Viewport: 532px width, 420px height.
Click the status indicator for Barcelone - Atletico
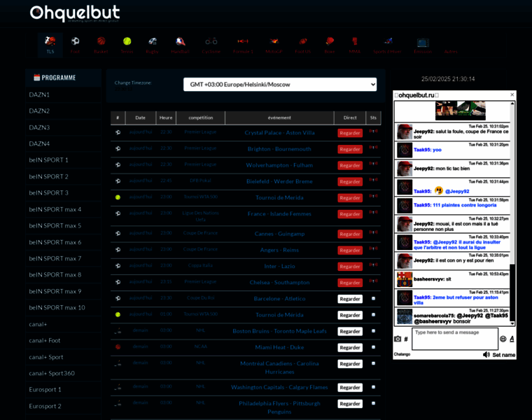click(x=373, y=298)
